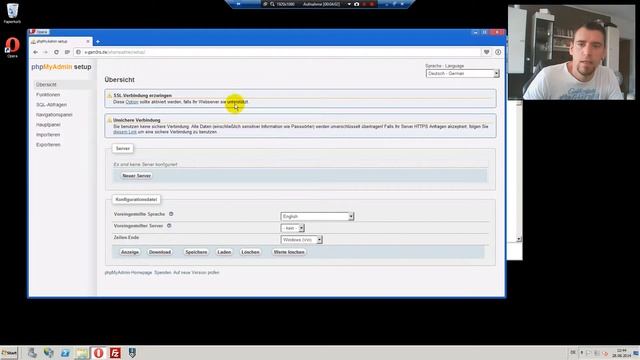This screenshot has width=640, height=360.
Task: Click the Werte löschen button
Action: point(289,252)
